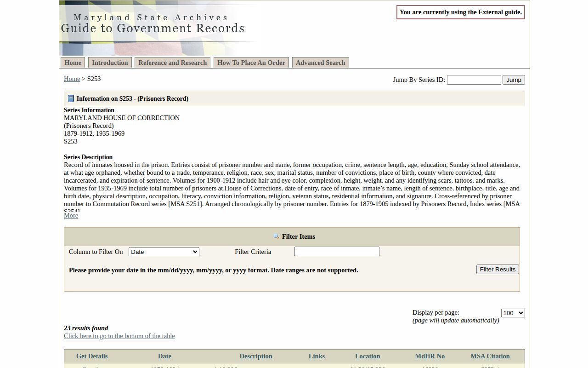Open the Introduction tab
The image size is (588, 368).
110,63
